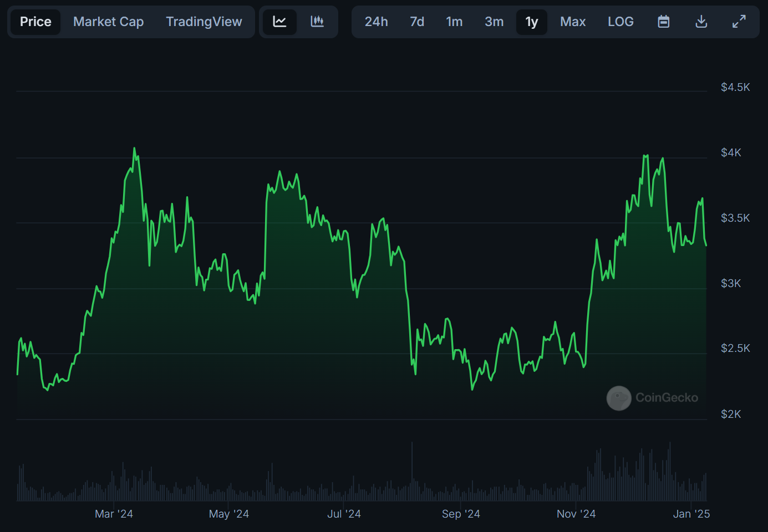Download the chart data
Image resolution: width=768 pixels, height=532 pixels.
tap(701, 22)
